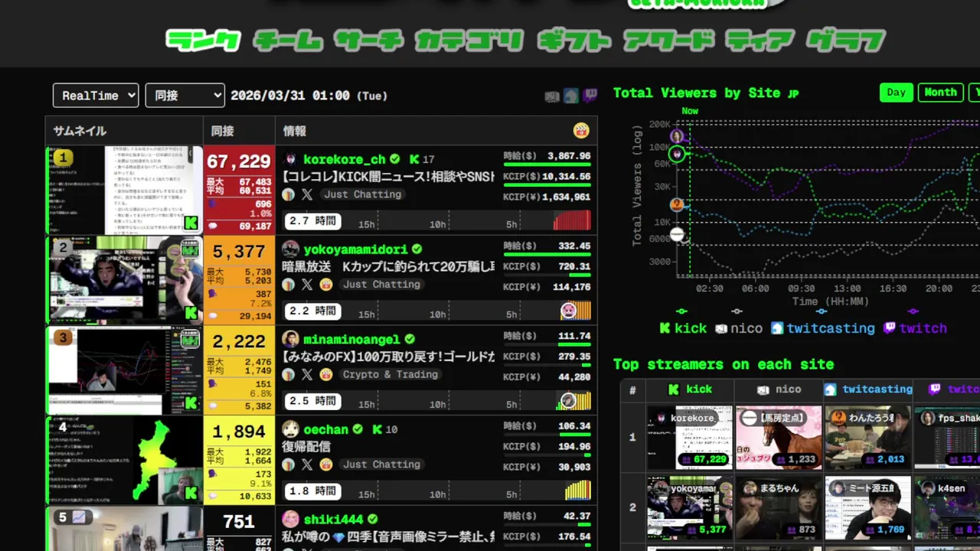The image size is (980, 551).
Task: Click X icon in oechan row
Action: coord(307,465)
